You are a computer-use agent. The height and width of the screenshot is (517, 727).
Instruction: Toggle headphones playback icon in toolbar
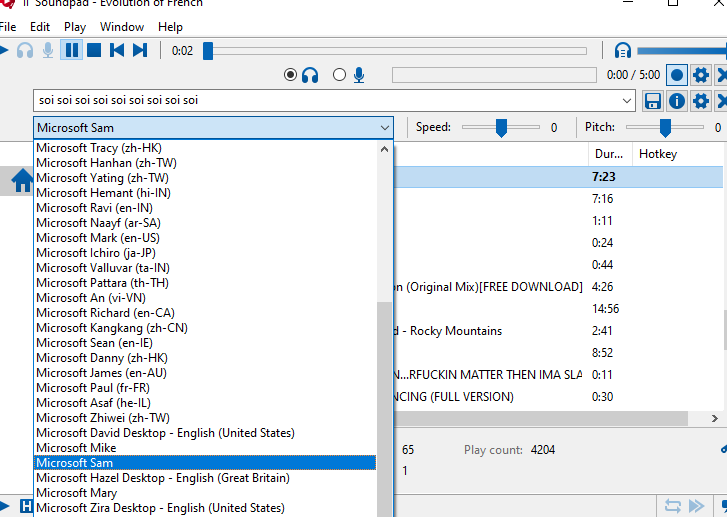[25, 50]
